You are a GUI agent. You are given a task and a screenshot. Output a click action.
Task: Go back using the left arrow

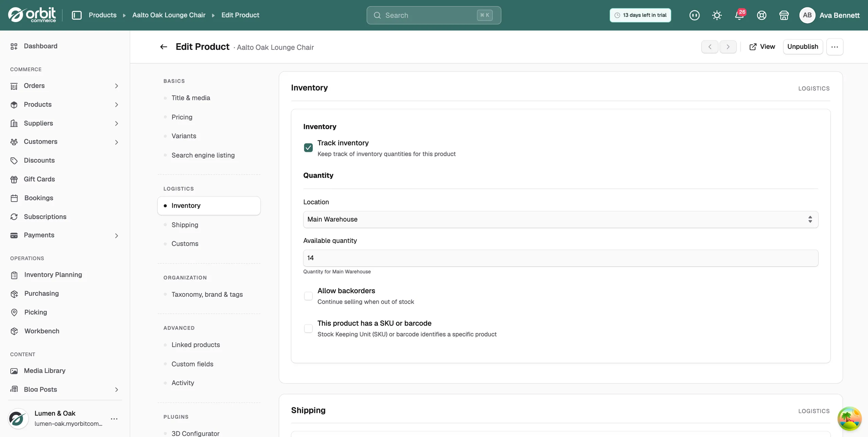pyautogui.click(x=164, y=47)
